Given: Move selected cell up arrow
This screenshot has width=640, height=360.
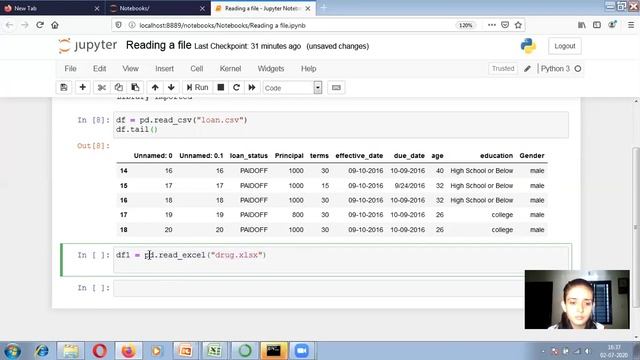Looking at the screenshot, I should [155, 87].
